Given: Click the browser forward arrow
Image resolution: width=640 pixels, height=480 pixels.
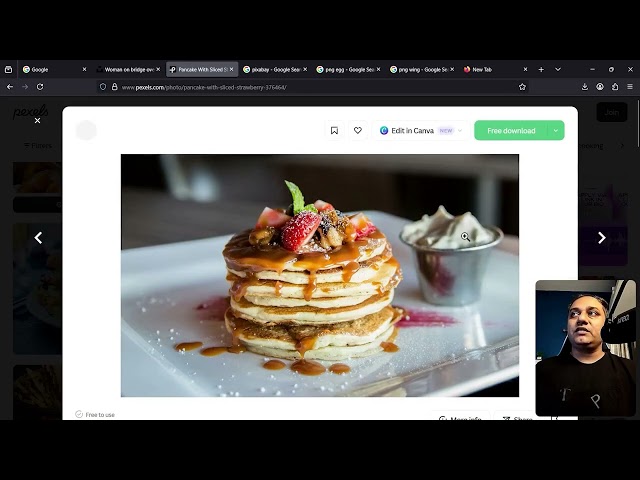Looking at the screenshot, I should pyautogui.click(x=25, y=87).
